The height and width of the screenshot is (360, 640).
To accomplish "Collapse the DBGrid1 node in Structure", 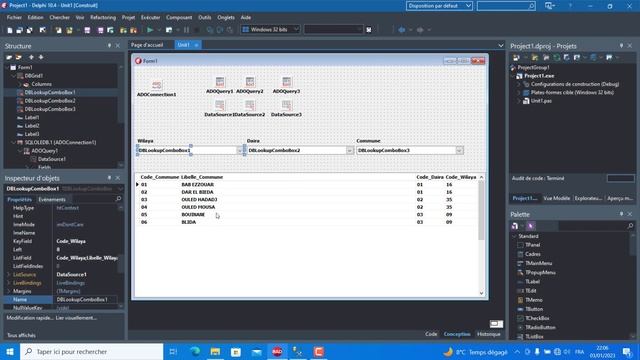I will point(13,76).
